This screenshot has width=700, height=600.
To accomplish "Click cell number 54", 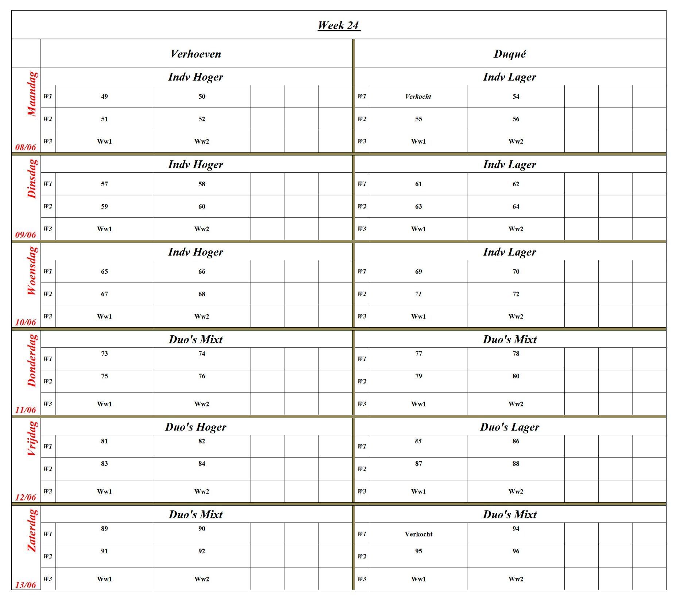I will [x=516, y=97].
